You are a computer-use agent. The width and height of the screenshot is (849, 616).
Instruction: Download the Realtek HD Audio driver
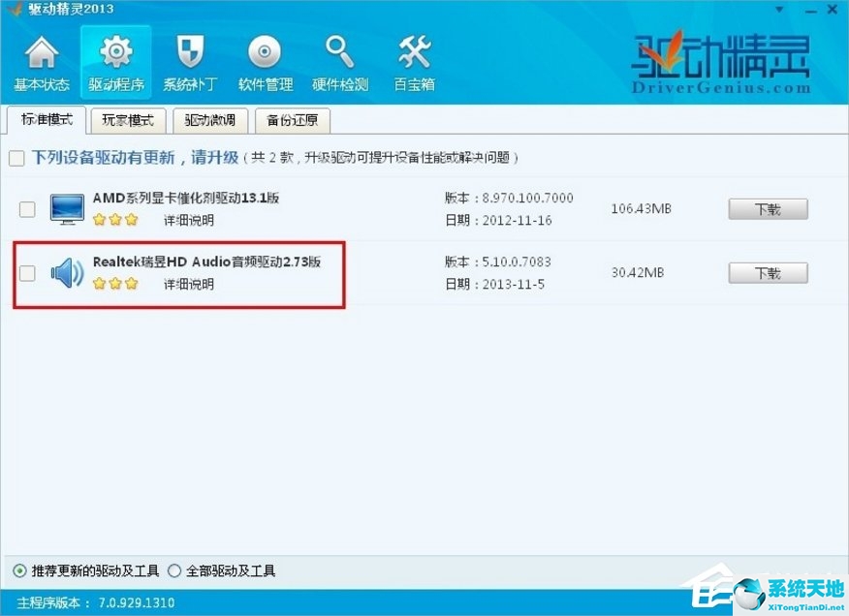tap(768, 273)
